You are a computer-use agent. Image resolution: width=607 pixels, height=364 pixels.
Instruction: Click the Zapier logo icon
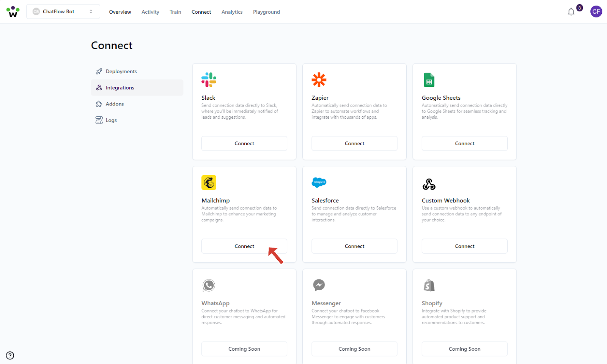click(319, 80)
